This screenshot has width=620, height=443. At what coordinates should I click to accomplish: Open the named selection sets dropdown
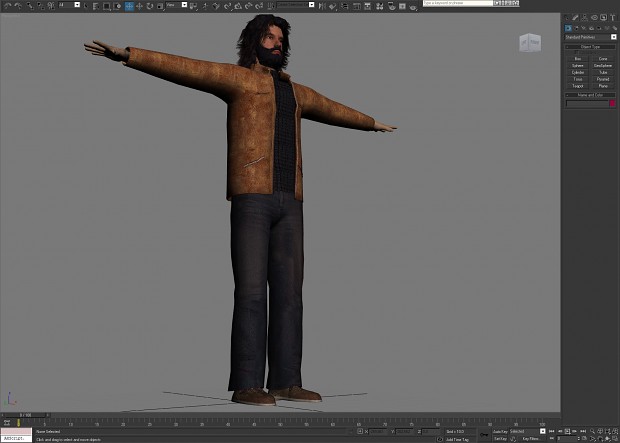click(295, 5)
